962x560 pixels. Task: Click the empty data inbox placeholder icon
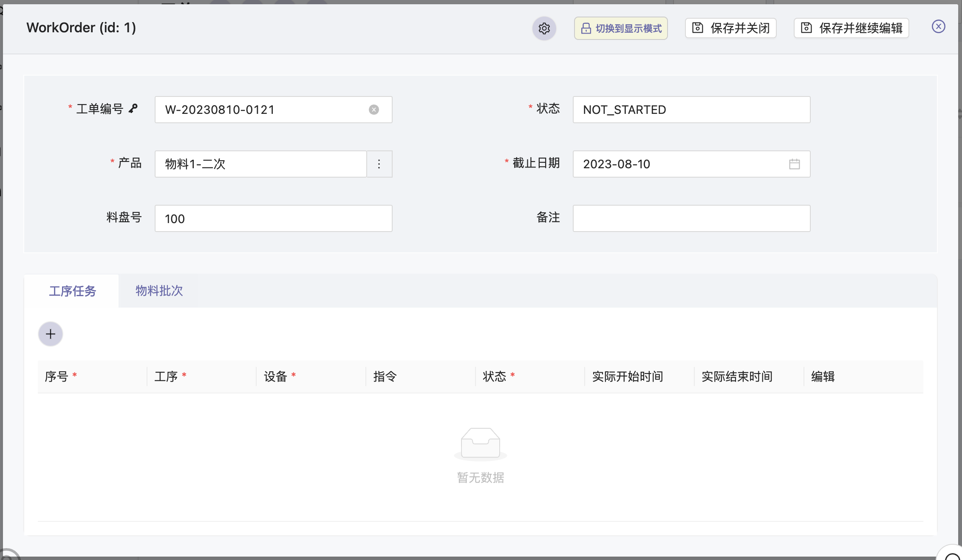(x=480, y=444)
